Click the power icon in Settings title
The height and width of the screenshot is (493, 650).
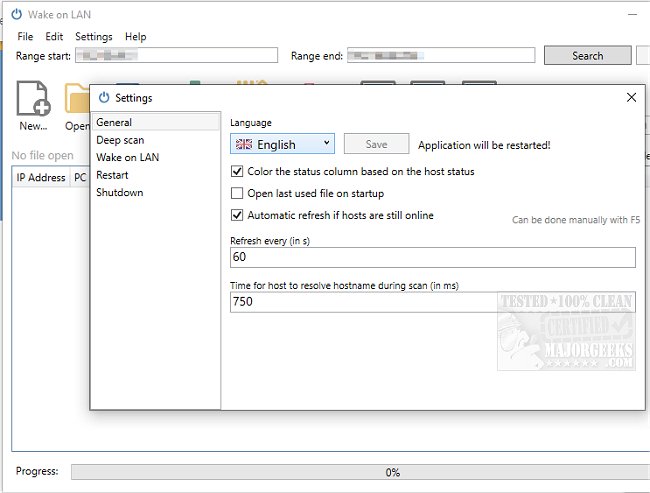[x=104, y=97]
